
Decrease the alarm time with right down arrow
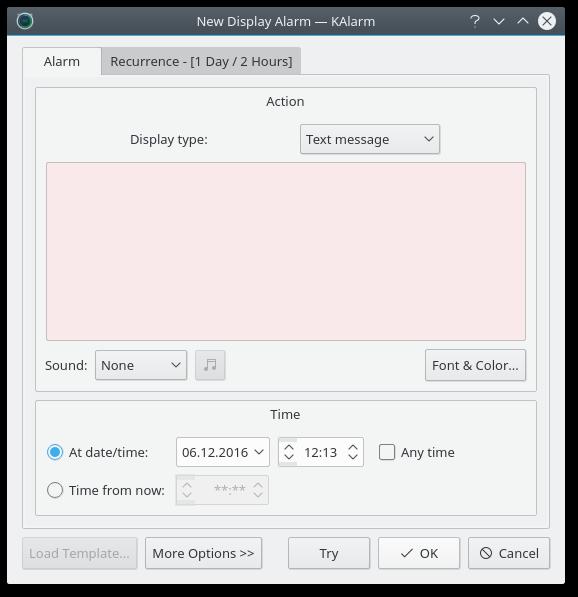[x=353, y=456]
